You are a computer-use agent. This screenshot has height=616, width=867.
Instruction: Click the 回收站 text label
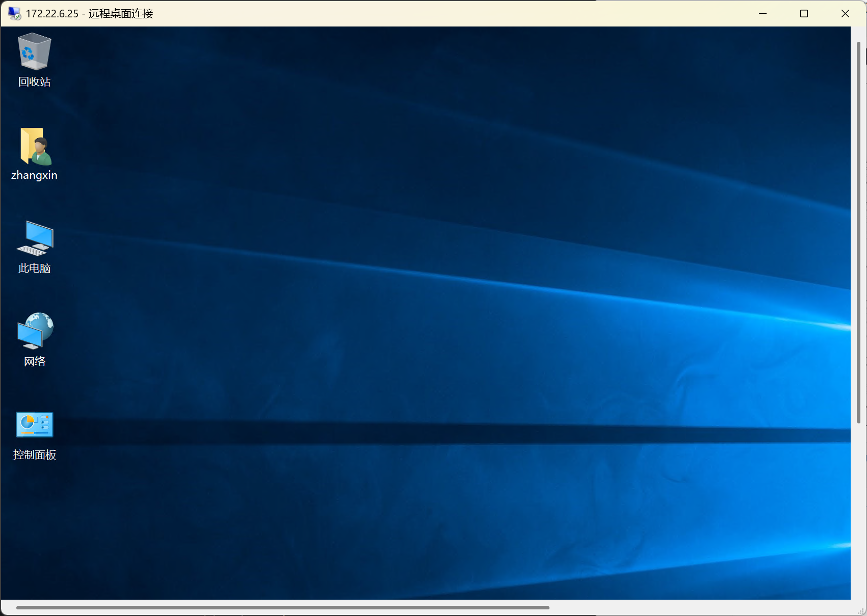click(34, 82)
